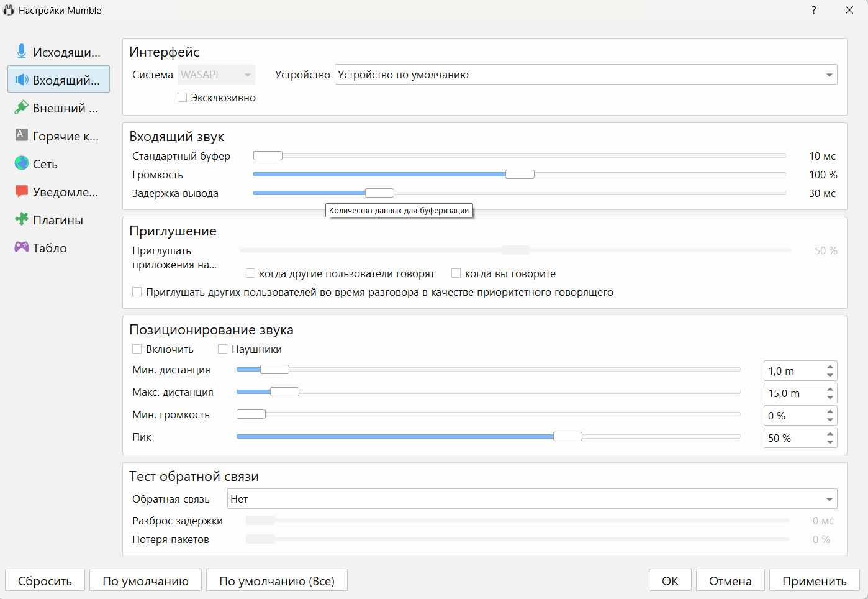Open the Плагины settings tab
The image size is (868, 599).
(x=58, y=219)
